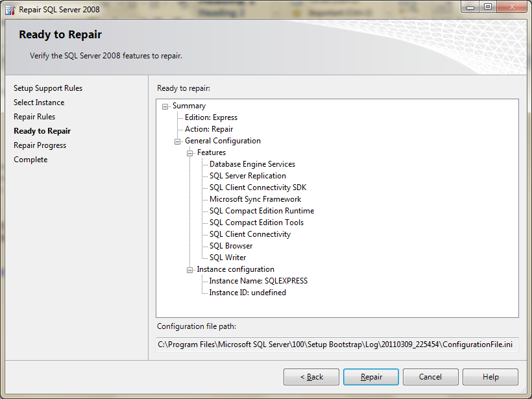The height and width of the screenshot is (399, 532).
Task: Cancel the repair wizard
Action: (x=430, y=377)
